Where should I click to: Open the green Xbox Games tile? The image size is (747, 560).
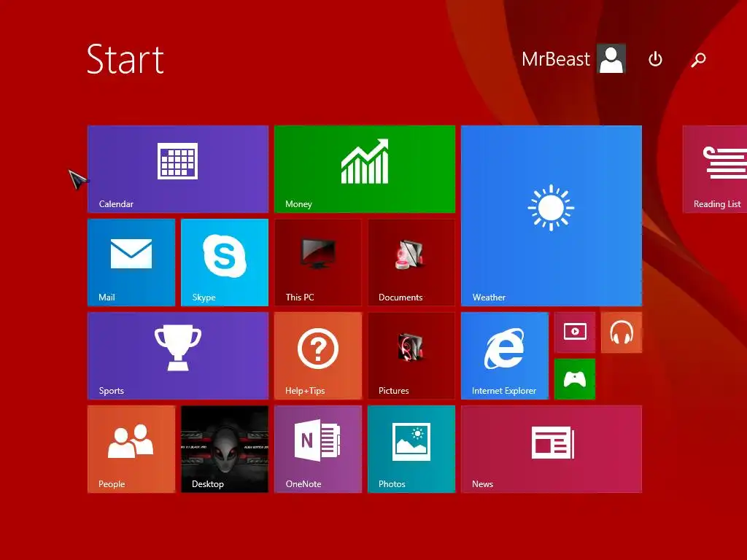575,379
